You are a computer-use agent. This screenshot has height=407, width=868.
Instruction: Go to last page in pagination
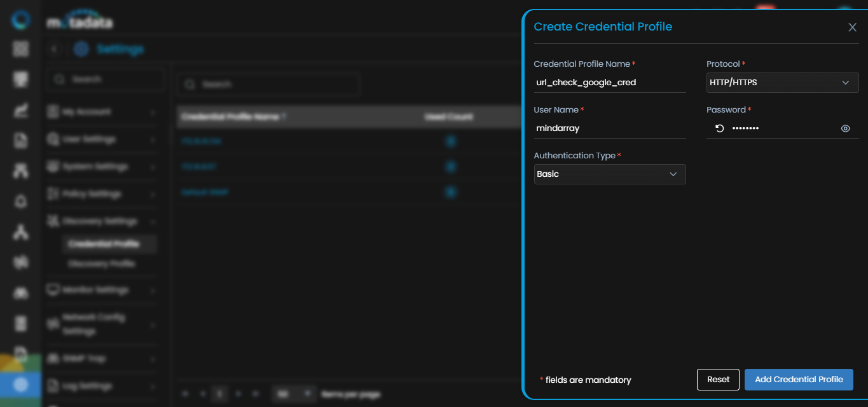coord(256,394)
